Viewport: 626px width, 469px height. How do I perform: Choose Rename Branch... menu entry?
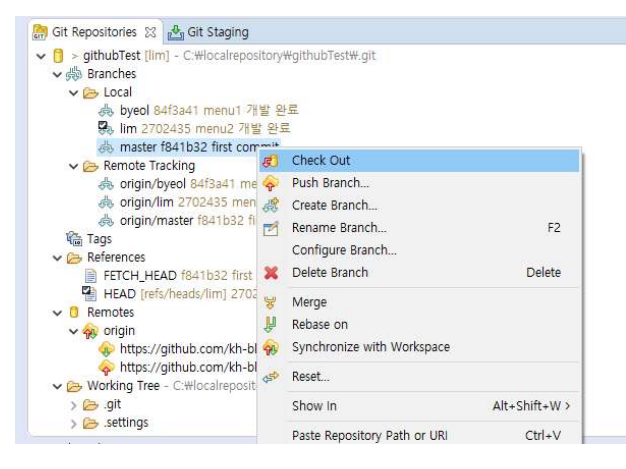pos(419,228)
